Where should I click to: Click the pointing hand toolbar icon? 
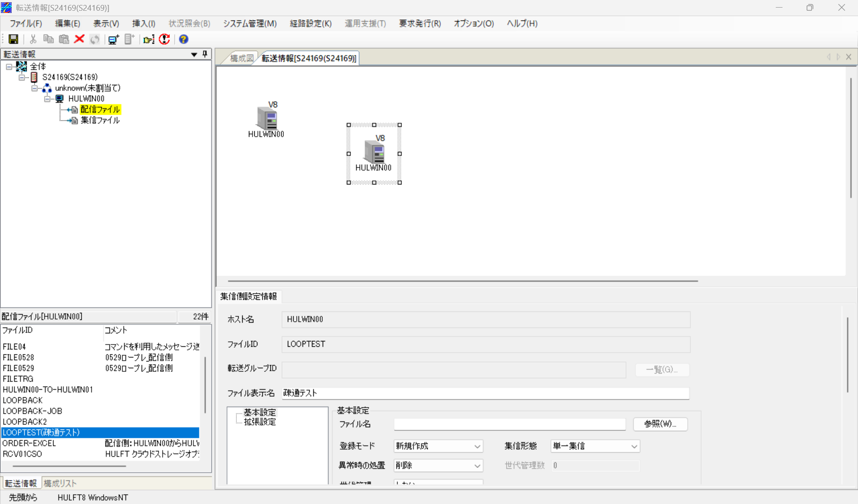point(149,39)
